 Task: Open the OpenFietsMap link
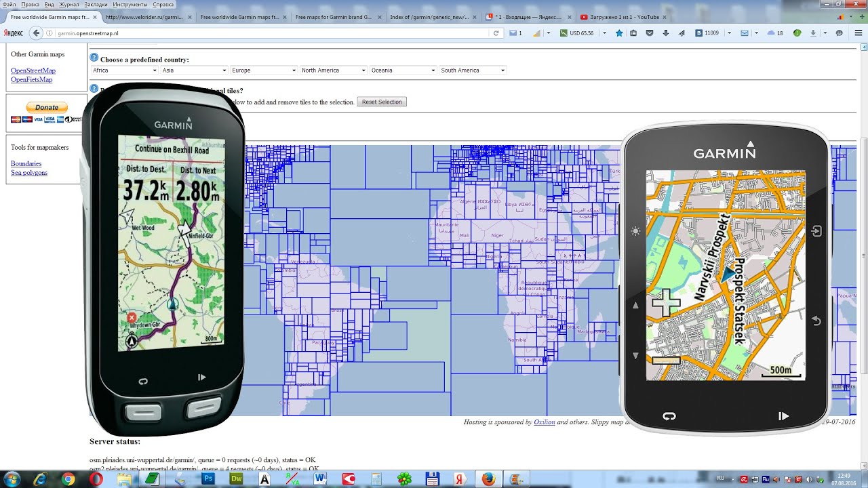(x=31, y=80)
